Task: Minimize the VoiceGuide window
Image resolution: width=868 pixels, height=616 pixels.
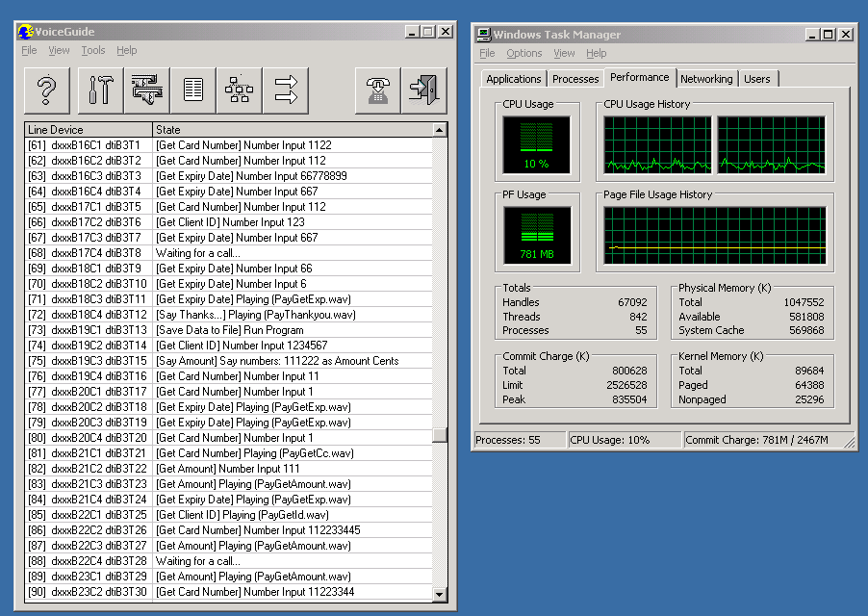Action: click(411, 32)
